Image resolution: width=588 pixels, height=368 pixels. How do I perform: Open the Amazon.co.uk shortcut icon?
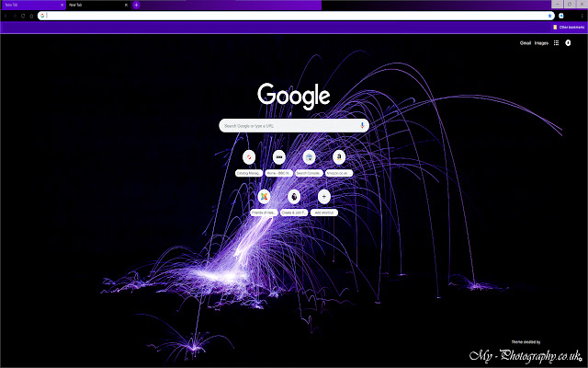click(x=339, y=157)
